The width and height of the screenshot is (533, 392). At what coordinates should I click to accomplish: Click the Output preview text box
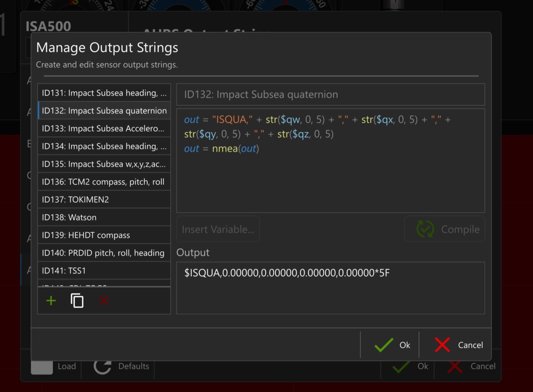click(331, 288)
